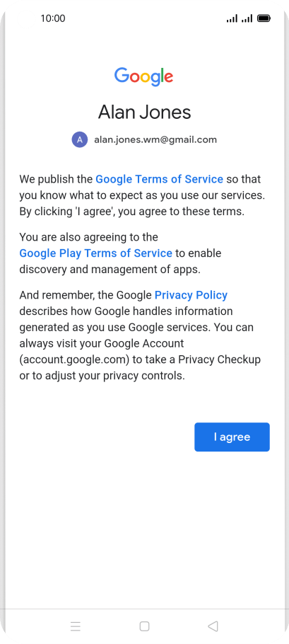
Task: Tap the battery icon in status bar
Action: [x=264, y=18]
